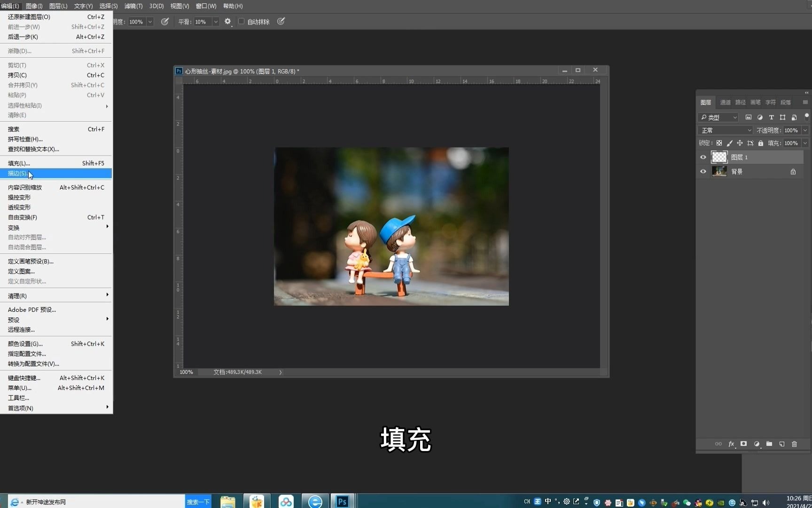Viewport: 812px width, 508px height.
Task: Switch to the 画笔 tab
Action: (x=755, y=102)
